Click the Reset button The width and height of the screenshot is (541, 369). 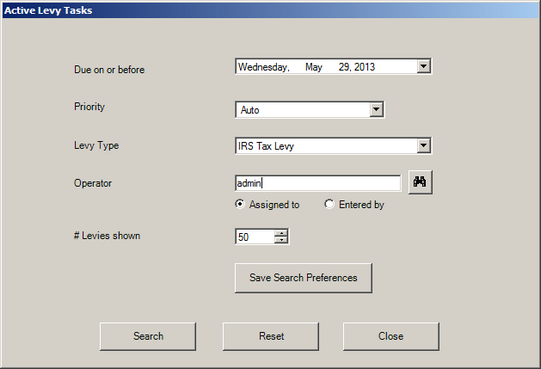(271, 336)
